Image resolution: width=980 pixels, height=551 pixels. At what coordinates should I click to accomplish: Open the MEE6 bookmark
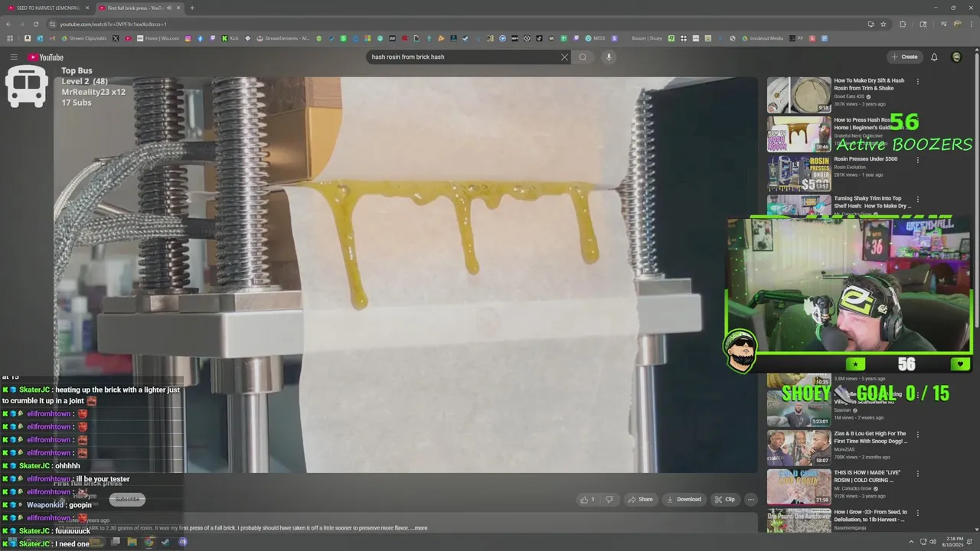tap(595, 38)
